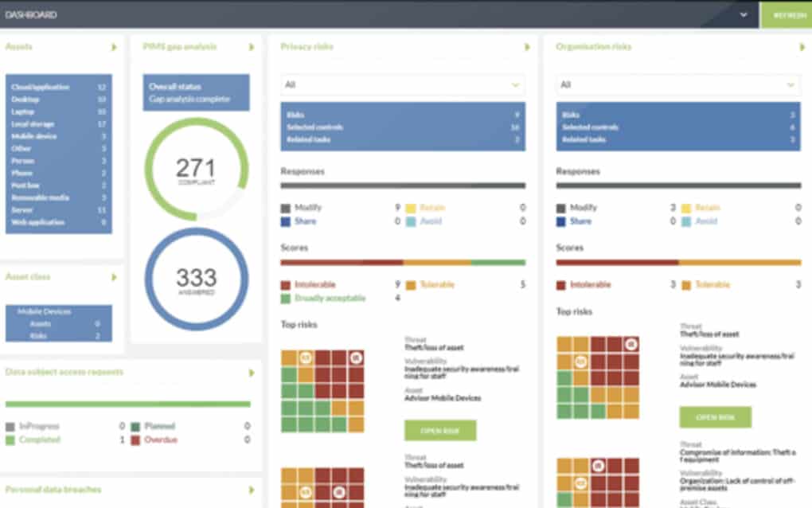Select the Cloud application asset row
Image resolution: width=812 pixels, height=508 pixels.
coord(59,87)
